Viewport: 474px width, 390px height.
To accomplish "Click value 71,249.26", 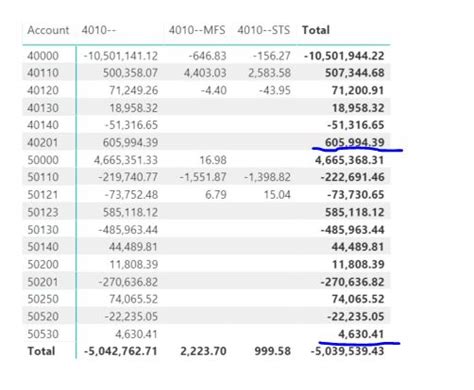I will coord(134,90).
